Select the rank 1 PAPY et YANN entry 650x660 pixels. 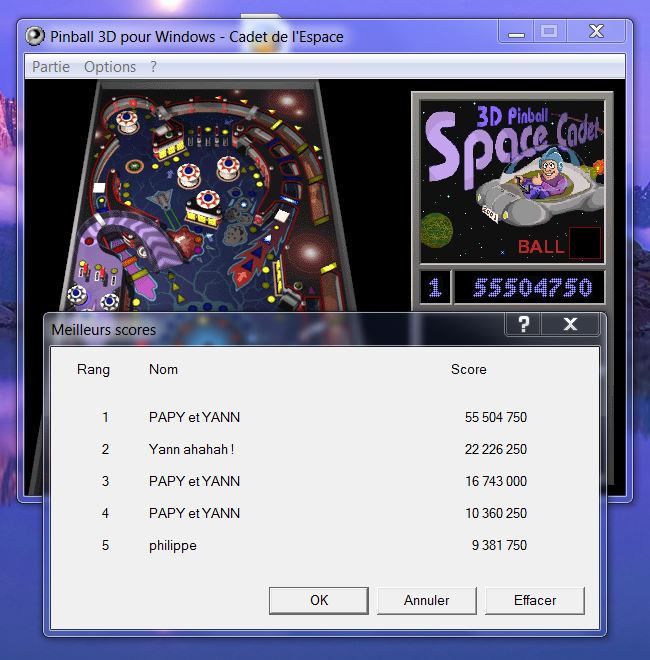(194, 417)
